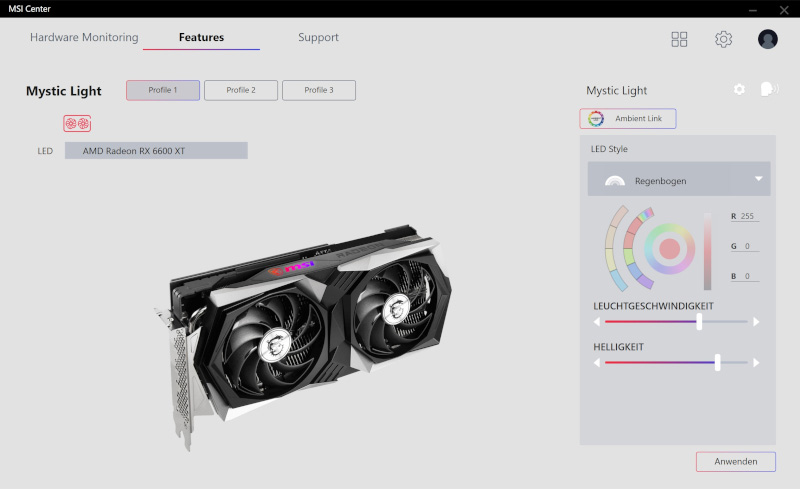Click the Leuchtgeschwindigkeit slider handle
800x489 pixels.
(699, 322)
